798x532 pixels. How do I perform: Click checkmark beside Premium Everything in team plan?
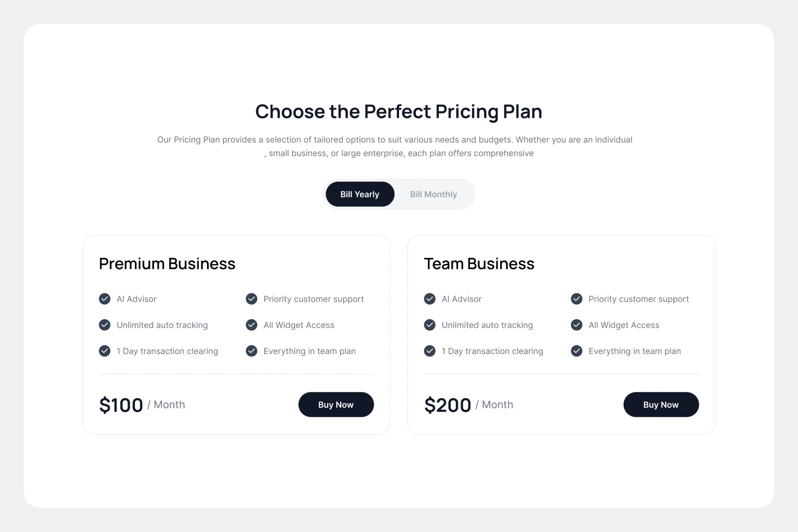251,351
